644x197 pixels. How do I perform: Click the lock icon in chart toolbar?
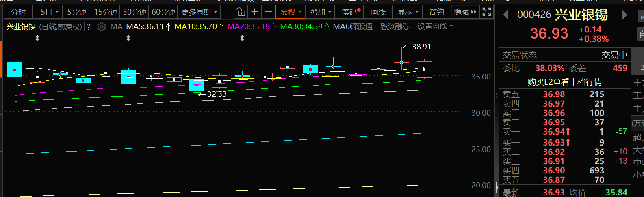pos(241,12)
